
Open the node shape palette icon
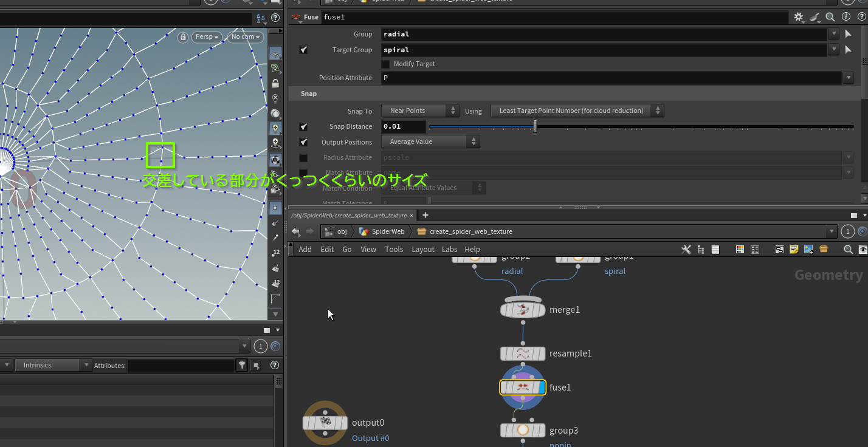click(x=755, y=249)
